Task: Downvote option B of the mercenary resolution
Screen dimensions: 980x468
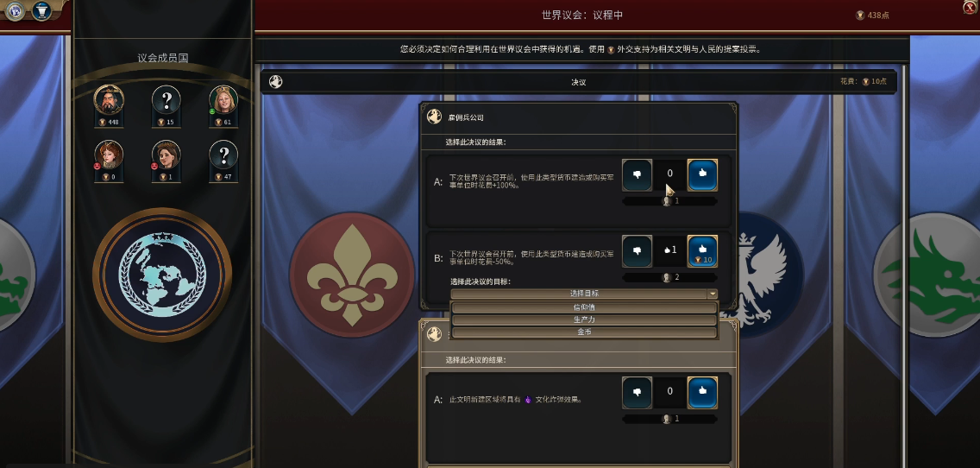Action: click(x=638, y=251)
